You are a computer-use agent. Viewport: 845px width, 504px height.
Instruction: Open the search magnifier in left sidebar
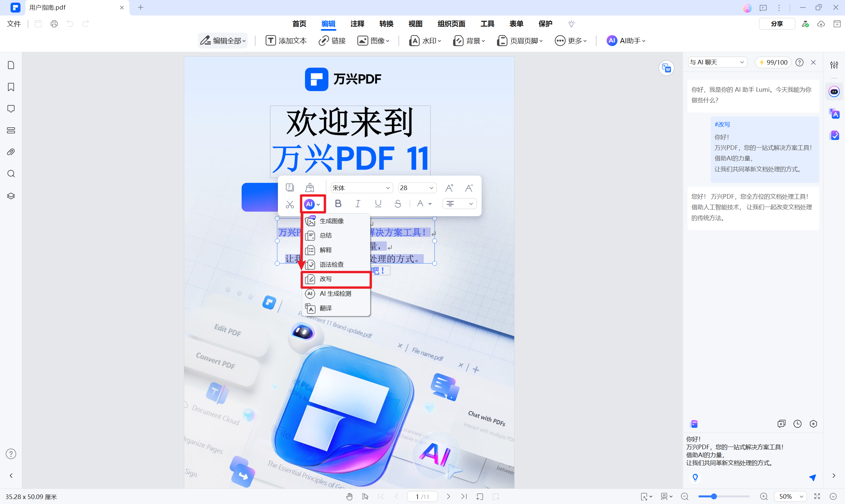(x=11, y=174)
